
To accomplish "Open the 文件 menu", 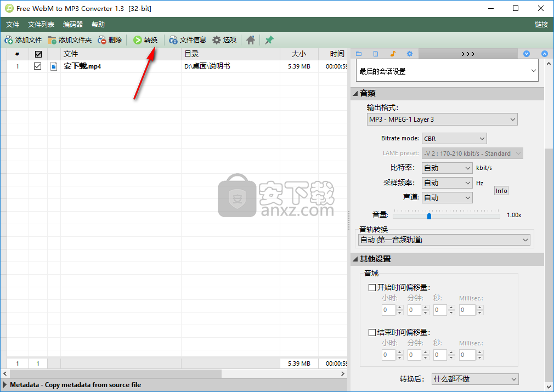I will tap(13, 24).
